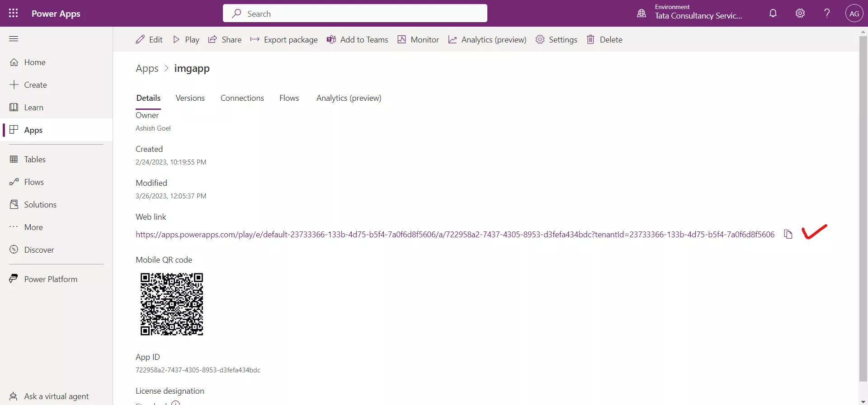Open the app launcher waffle icon
Screen dimensions: 868x405
coord(14,13)
